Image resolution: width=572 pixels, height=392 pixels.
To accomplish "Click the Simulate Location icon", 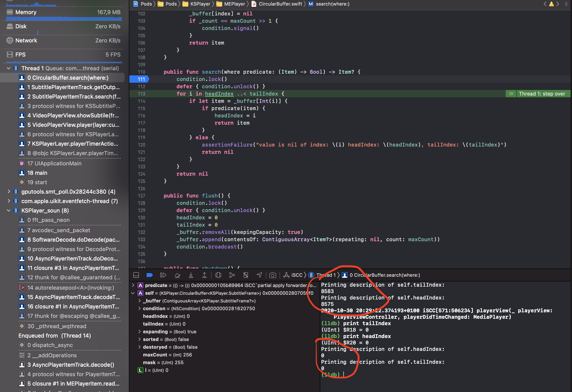I will tap(259, 275).
